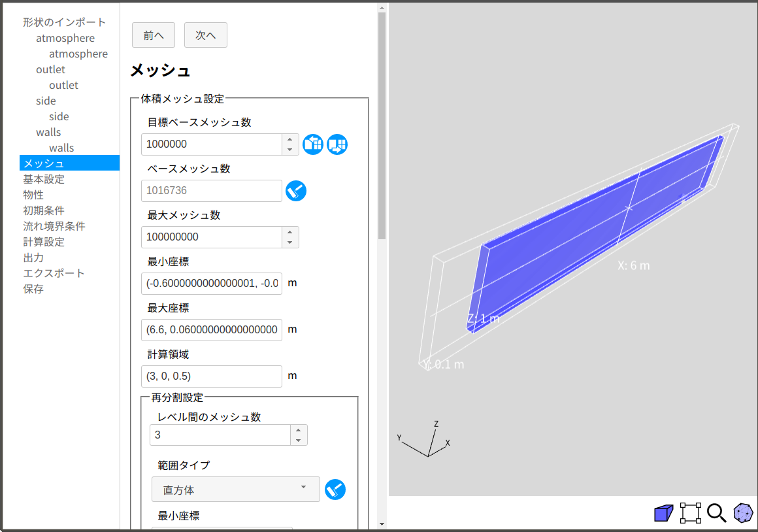Go back with the 前へ button
The width and height of the screenshot is (758, 532).
point(154,35)
